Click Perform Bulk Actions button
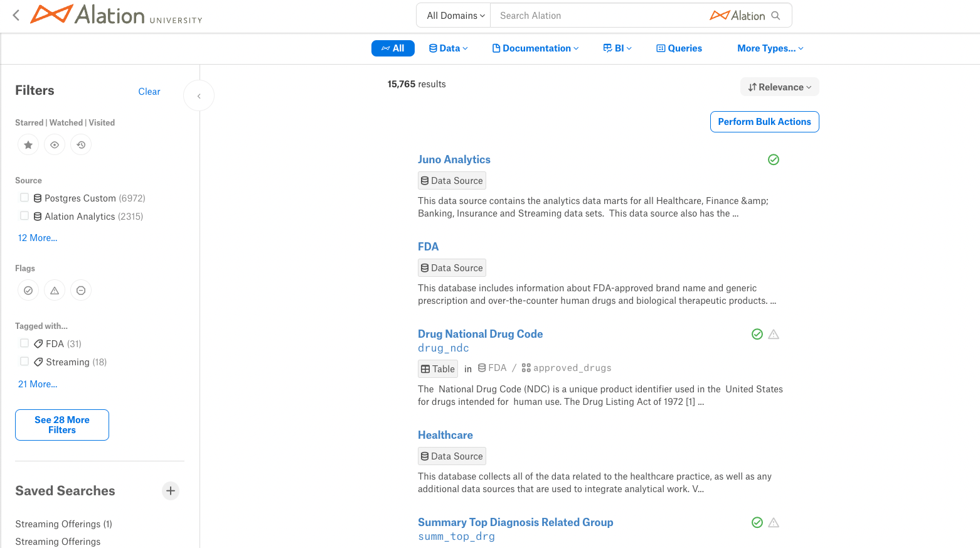The height and width of the screenshot is (548, 980). click(764, 122)
